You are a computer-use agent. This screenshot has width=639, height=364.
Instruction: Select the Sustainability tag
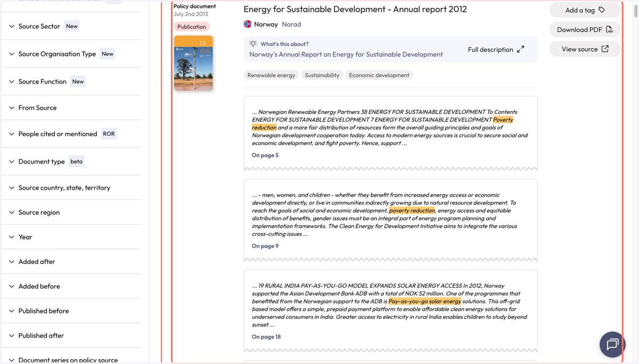[x=322, y=75]
